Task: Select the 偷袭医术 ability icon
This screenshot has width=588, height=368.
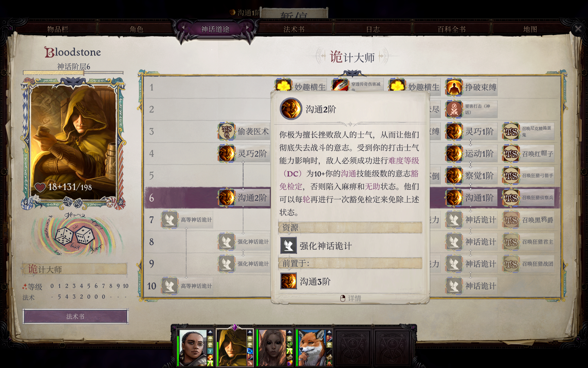Action: click(x=226, y=131)
